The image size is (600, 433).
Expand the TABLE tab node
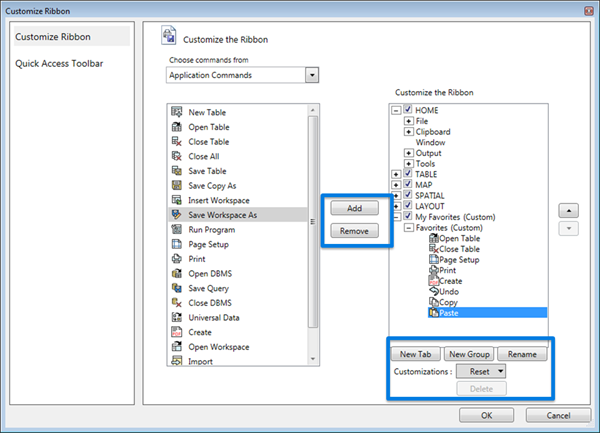pyautogui.click(x=396, y=174)
